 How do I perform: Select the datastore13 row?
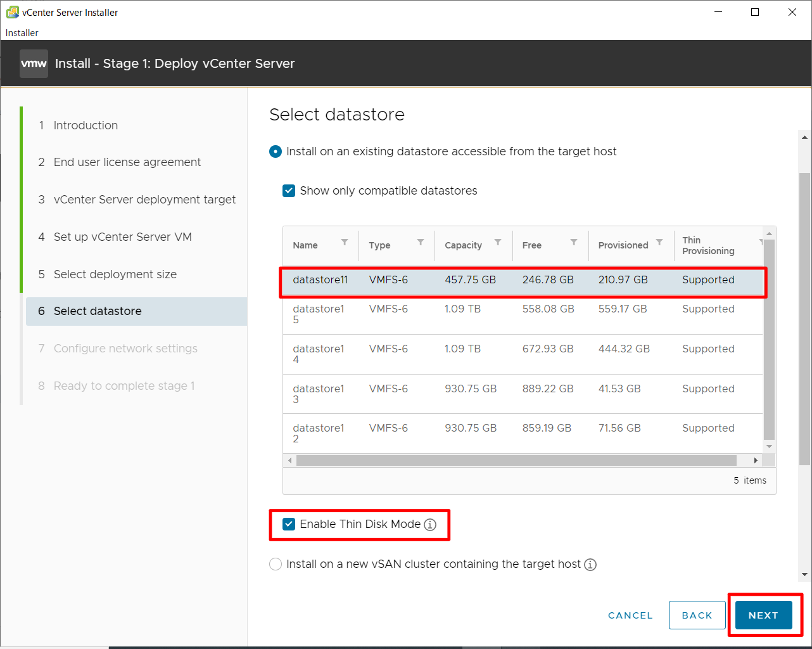tap(523, 394)
